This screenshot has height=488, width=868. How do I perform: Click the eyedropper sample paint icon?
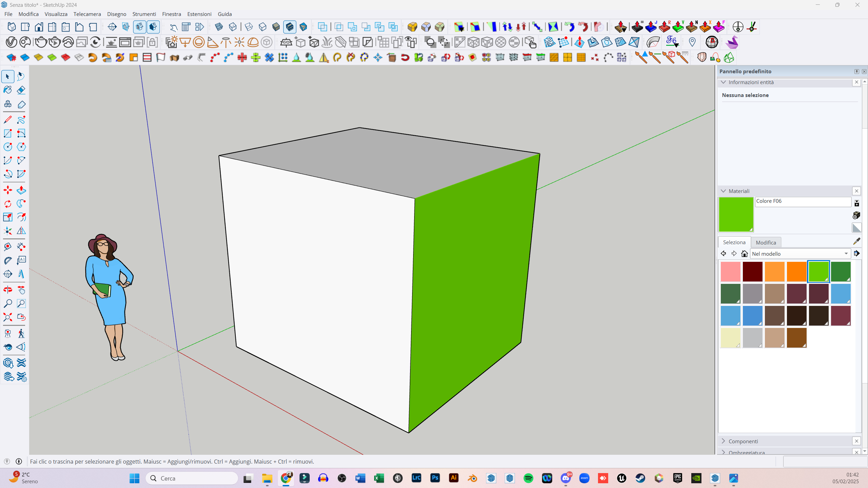[x=856, y=241]
